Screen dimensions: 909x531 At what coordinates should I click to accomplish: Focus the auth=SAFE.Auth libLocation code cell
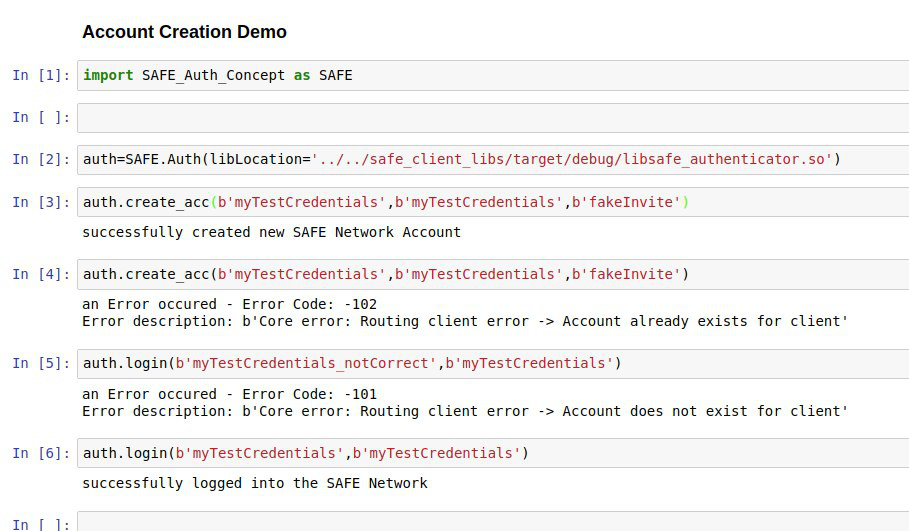click(x=490, y=159)
